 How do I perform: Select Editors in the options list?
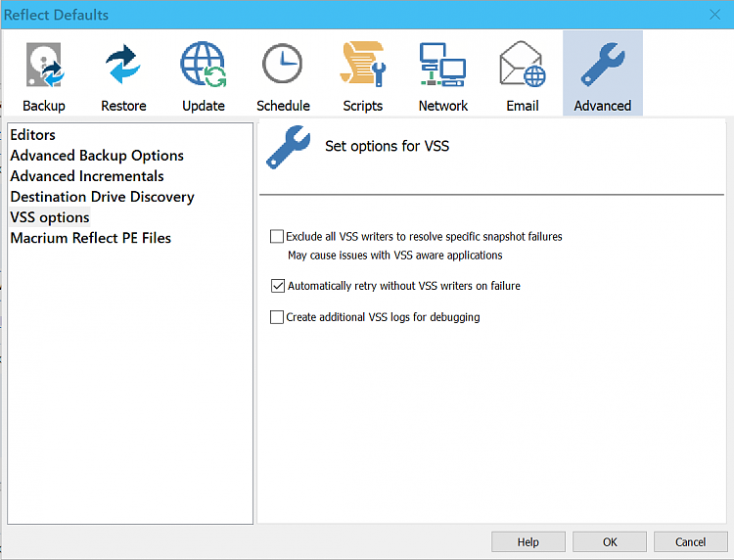pos(32,135)
